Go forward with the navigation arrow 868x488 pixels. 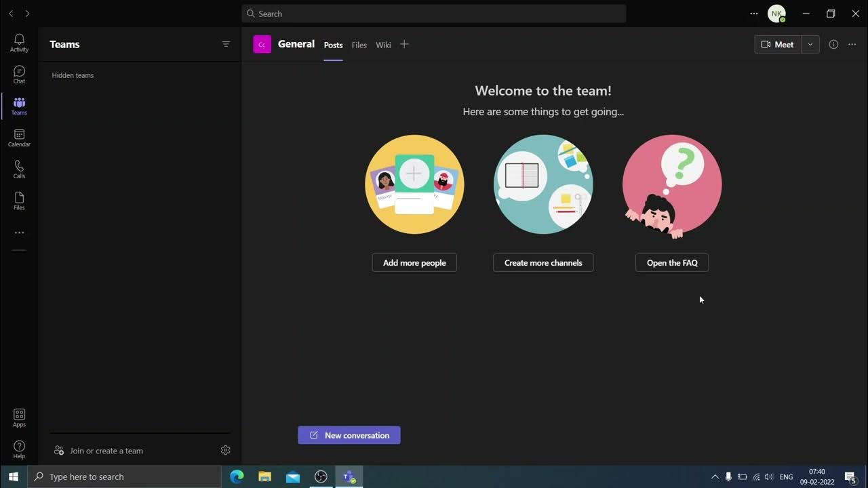27,14
